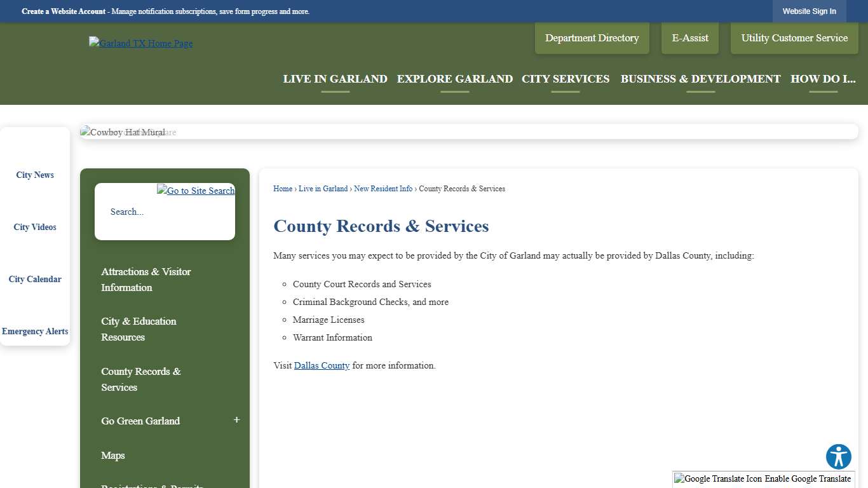Expand the Go Green Garland submenu
The image size is (868, 488).
coord(236,419)
